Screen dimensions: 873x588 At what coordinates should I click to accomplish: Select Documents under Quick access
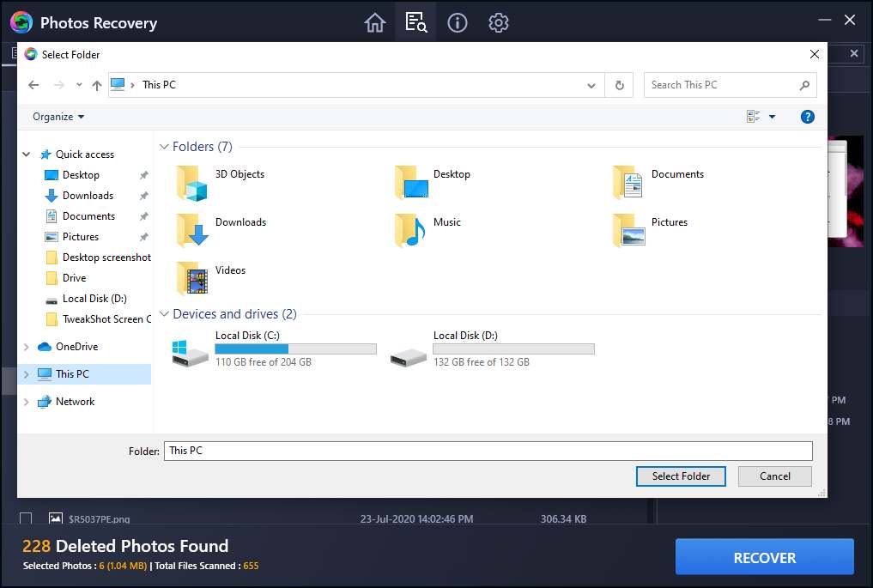coord(88,216)
